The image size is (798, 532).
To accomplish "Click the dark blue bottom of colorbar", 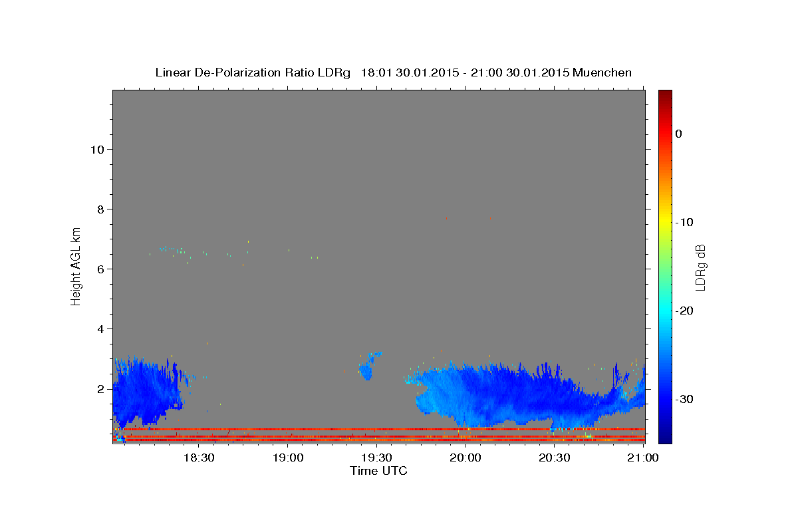I will (x=665, y=436).
